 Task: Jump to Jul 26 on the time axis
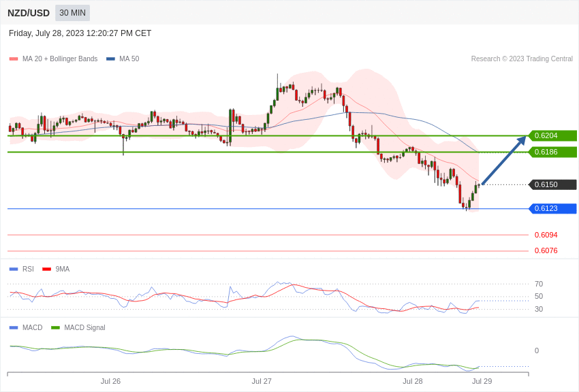(x=110, y=381)
